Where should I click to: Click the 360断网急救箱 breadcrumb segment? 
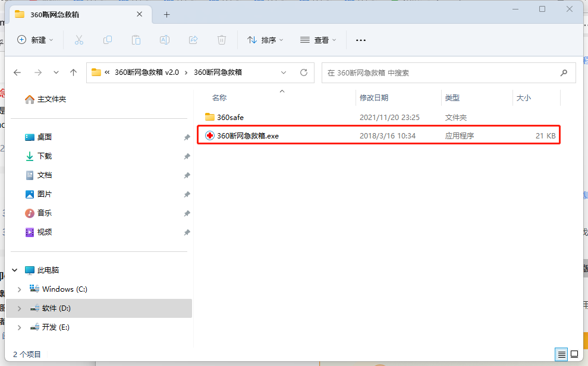[218, 72]
